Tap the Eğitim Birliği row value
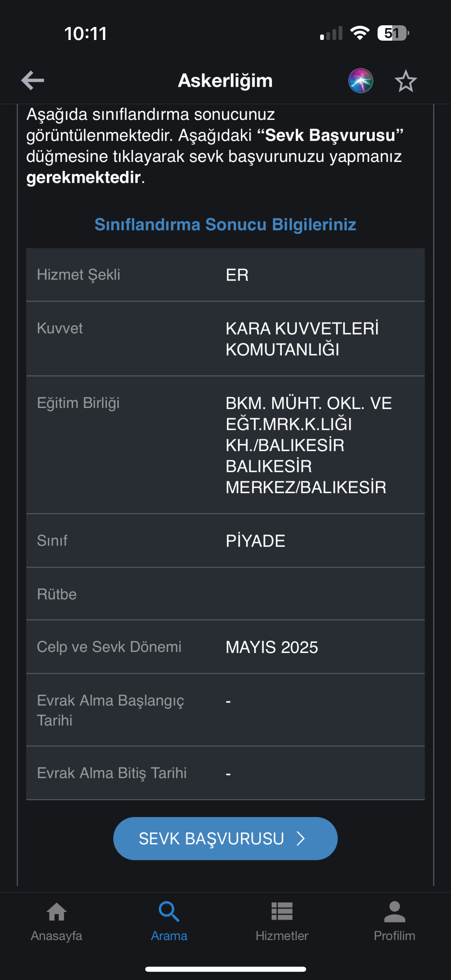451x980 pixels. [x=308, y=445]
